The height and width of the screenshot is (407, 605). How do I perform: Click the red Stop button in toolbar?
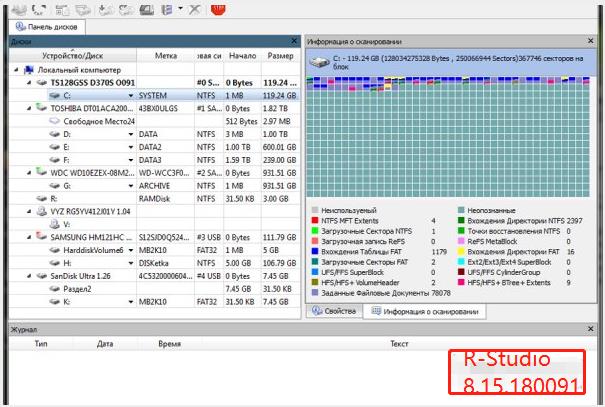(219, 9)
